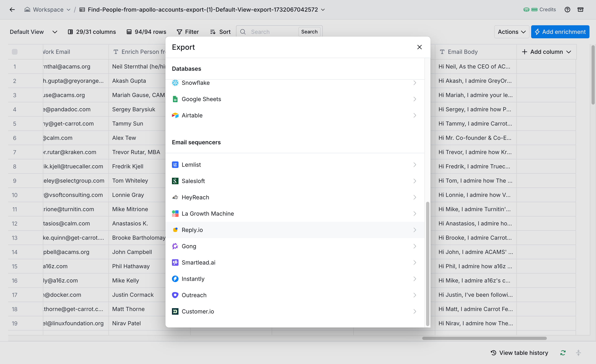Click the Snowflake database icon
Screen dimensions: 596x364
175,83
